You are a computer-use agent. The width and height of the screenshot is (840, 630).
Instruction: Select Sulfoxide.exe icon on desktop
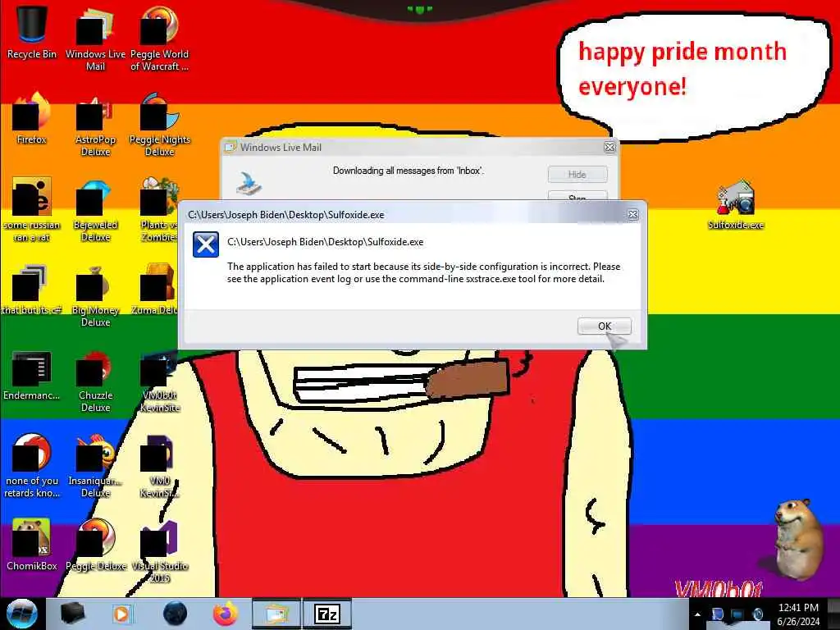(736, 204)
